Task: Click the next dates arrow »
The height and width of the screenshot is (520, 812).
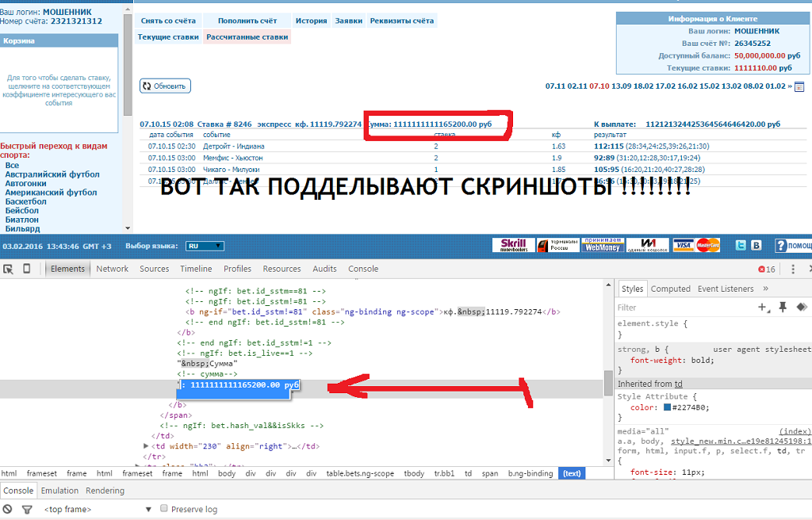Action: 790,86
